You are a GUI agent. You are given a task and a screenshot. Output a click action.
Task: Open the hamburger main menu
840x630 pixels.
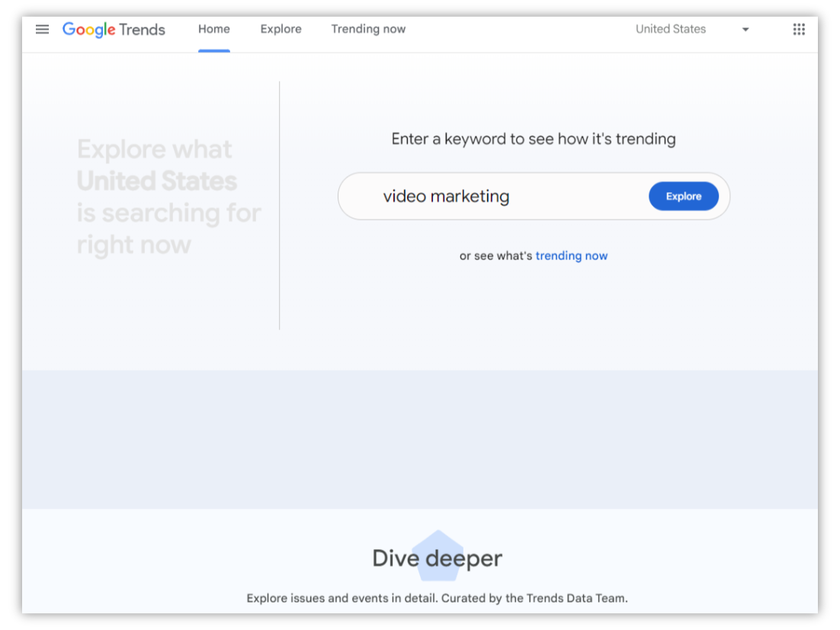(43, 29)
